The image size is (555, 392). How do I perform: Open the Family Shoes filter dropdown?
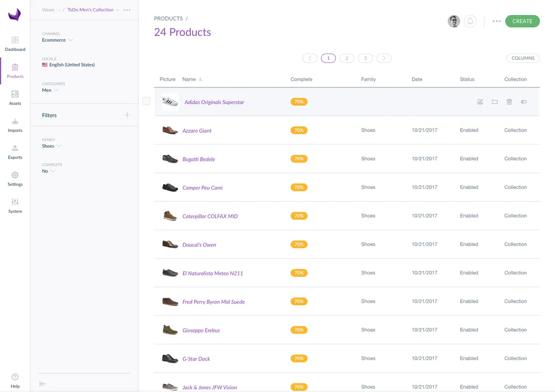(x=52, y=146)
